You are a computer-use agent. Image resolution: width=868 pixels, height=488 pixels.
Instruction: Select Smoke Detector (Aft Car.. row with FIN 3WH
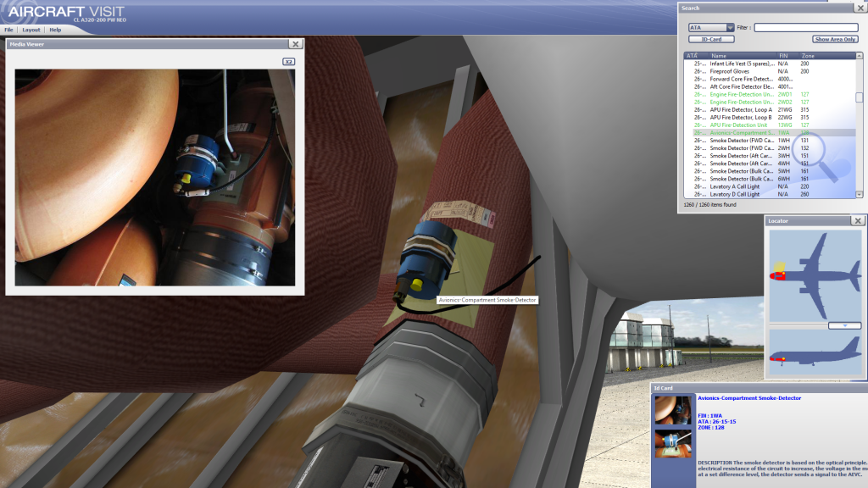click(x=770, y=156)
